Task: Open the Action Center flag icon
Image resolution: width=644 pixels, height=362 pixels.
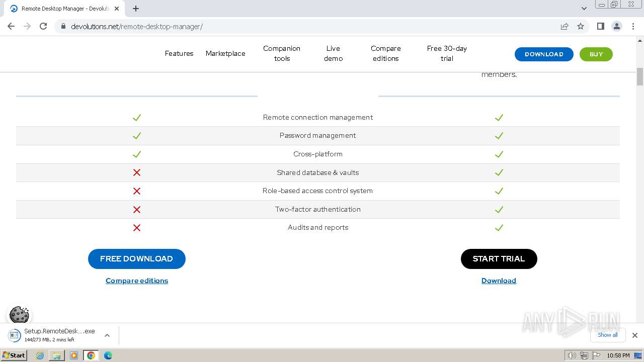Action: pos(596,355)
